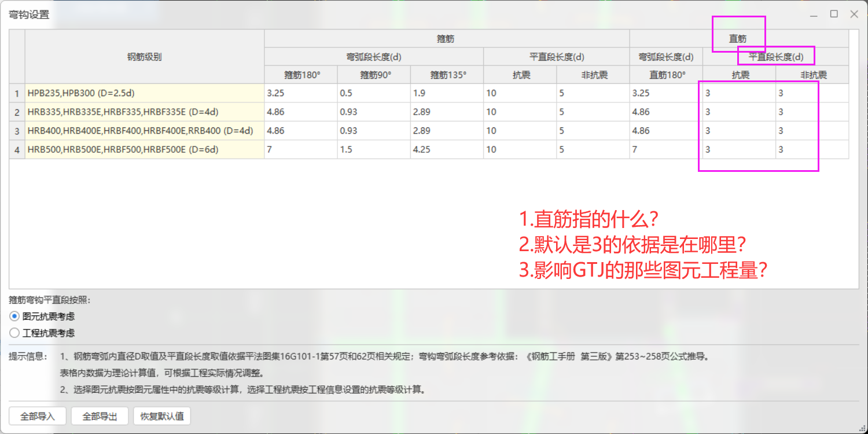
Task: Edit 箍筋90° value 0.93 in HRB335 row
Action: 374,112
